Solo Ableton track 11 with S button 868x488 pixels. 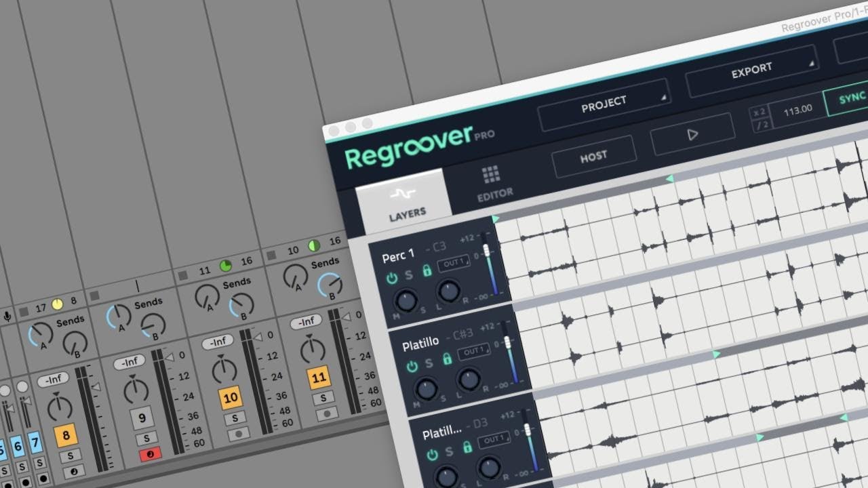tap(323, 397)
